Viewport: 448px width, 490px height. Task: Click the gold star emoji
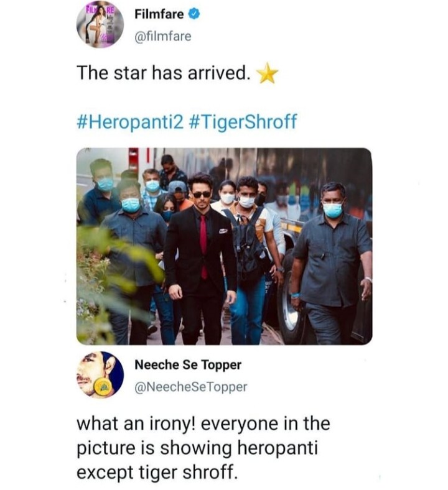point(268,74)
